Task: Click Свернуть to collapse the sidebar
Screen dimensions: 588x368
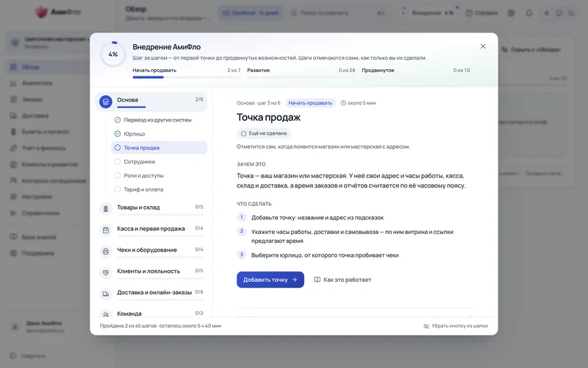Action: pyautogui.click(x=29, y=355)
